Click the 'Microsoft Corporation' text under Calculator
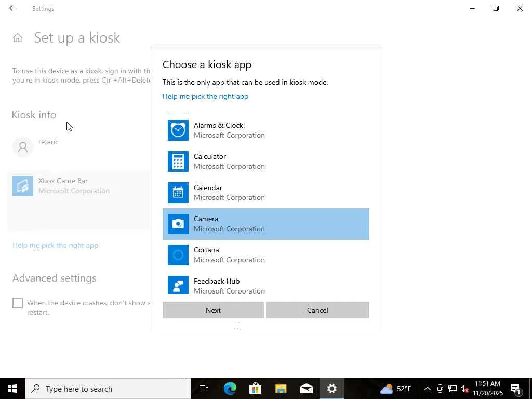The image size is (532, 399). [x=229, y=167]
